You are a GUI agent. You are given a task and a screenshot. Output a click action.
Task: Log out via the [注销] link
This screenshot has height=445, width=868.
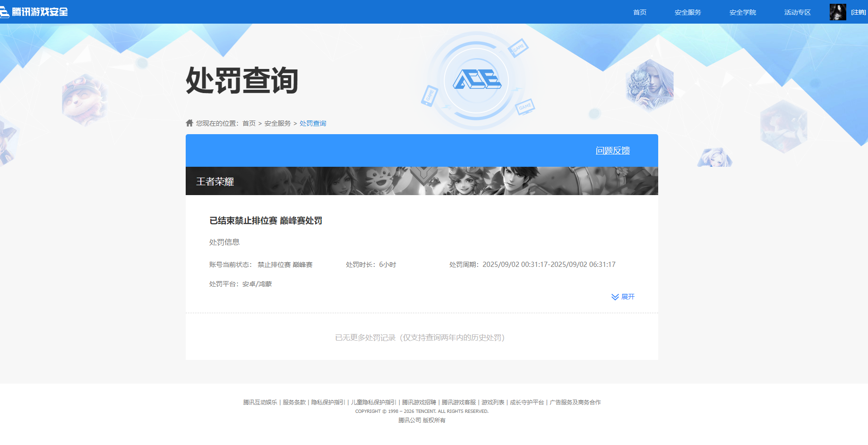(x=858, y=12)
